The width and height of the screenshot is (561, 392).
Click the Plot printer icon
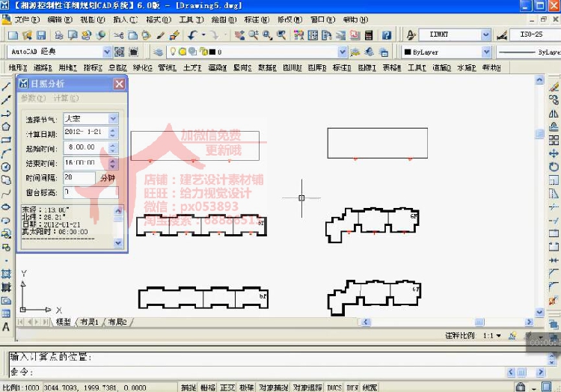coord(59,35)
